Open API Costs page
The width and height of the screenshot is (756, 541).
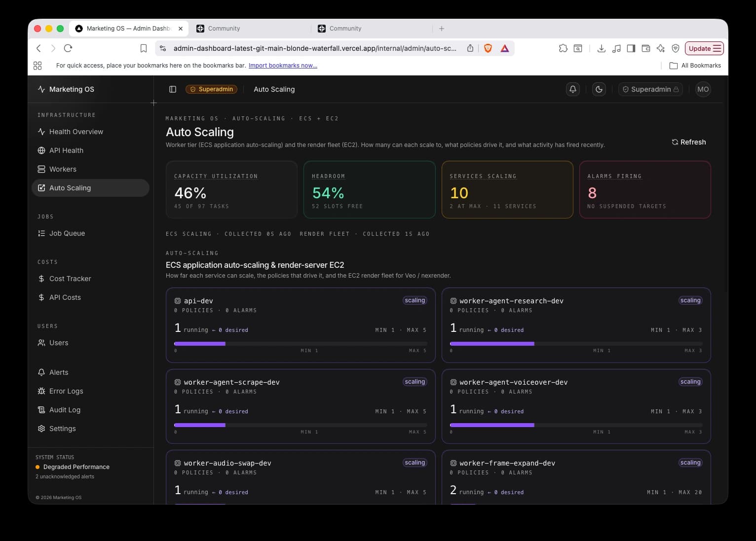[90, 297]
